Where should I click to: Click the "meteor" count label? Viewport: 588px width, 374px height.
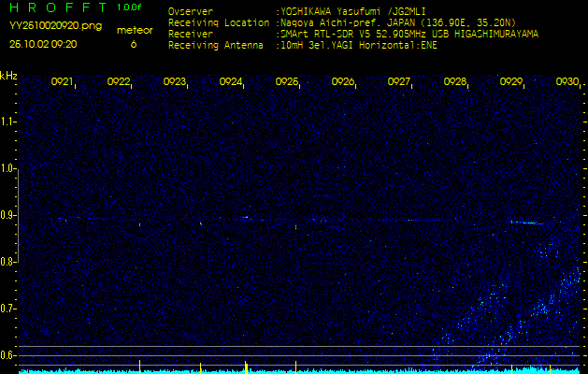135,31
